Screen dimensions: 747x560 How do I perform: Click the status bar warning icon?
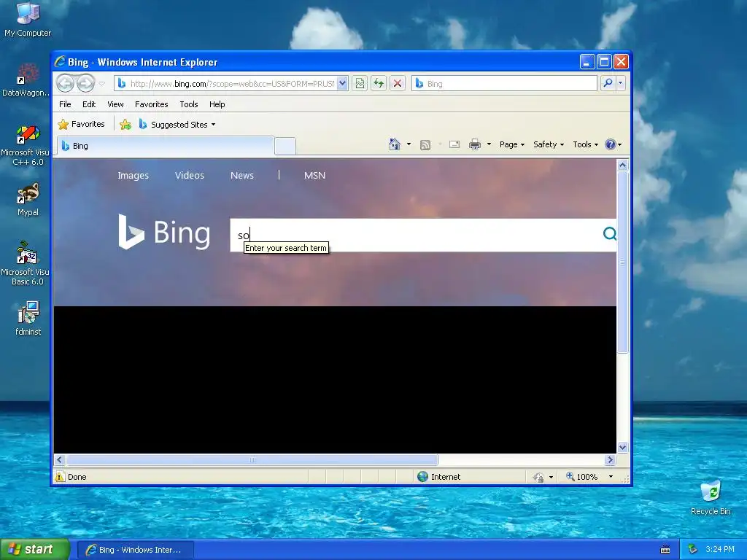(x=60, y=477)
